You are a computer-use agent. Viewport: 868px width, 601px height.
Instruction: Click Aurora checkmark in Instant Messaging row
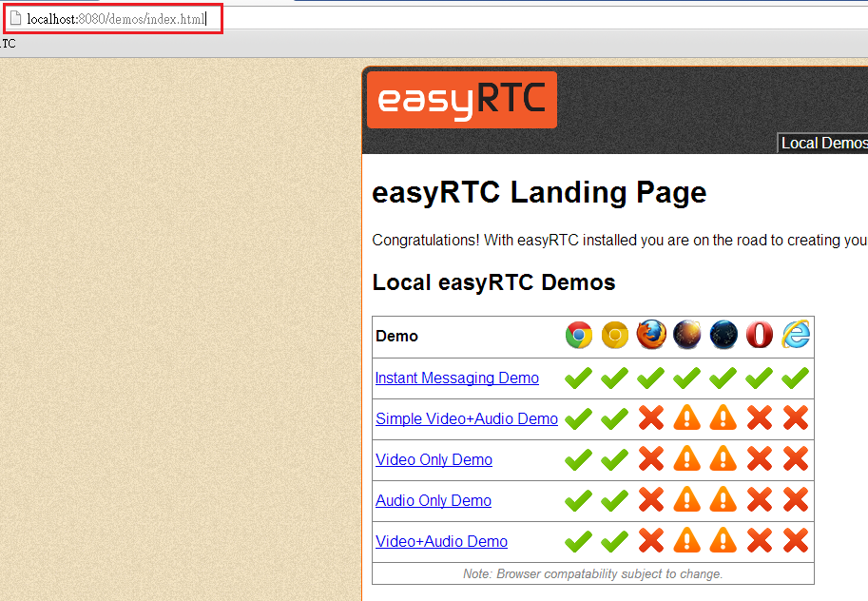[687, 378]
